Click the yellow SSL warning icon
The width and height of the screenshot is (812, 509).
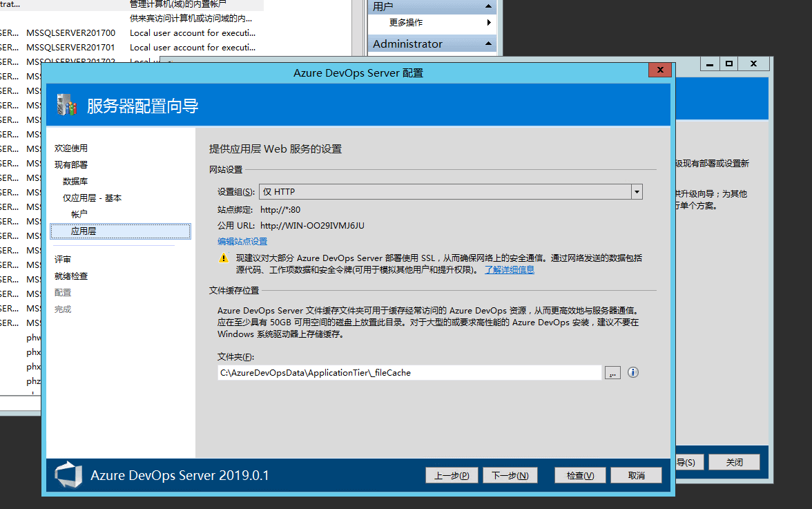[223, 258]
